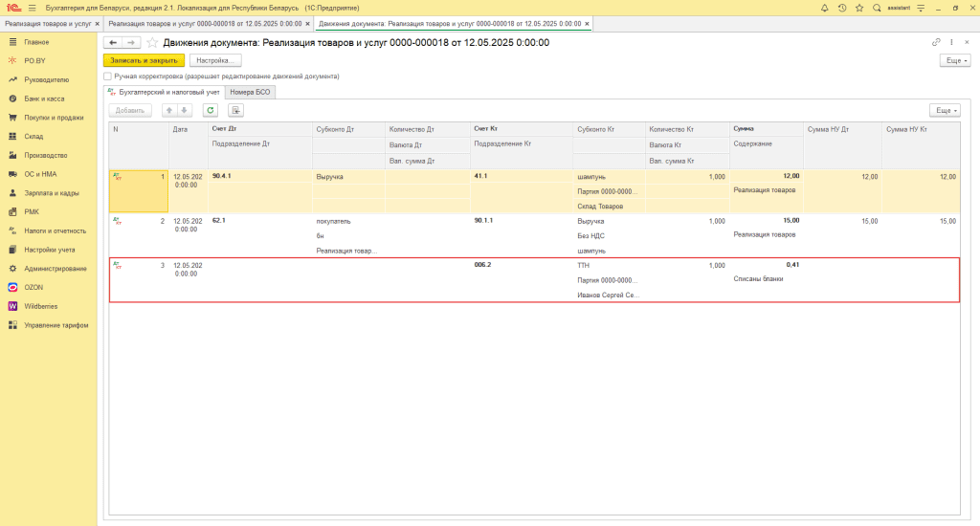This screenshot has width=980, height=526.
Task: Click the move row up arrow
Action: point(168,110)
